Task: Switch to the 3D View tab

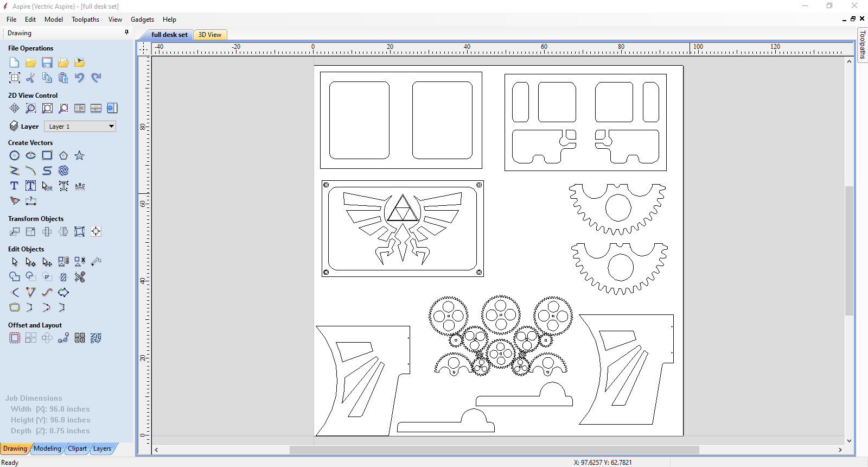Action: 210,35
